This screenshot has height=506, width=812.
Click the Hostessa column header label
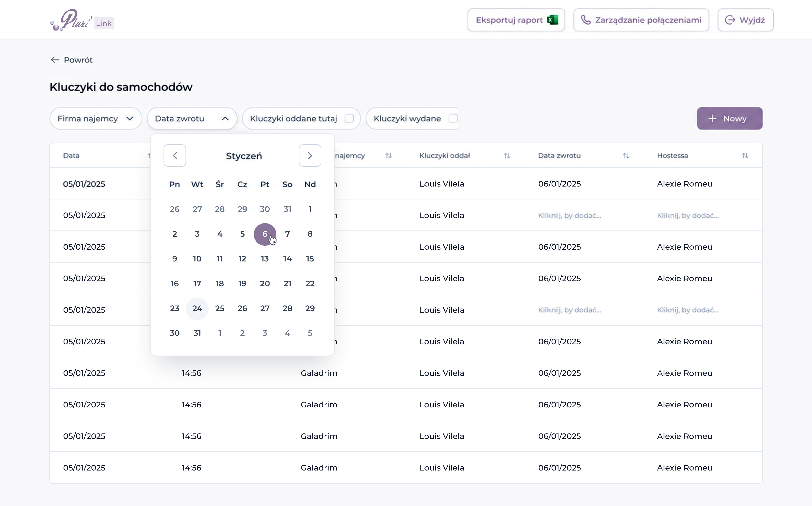[672, 156]
